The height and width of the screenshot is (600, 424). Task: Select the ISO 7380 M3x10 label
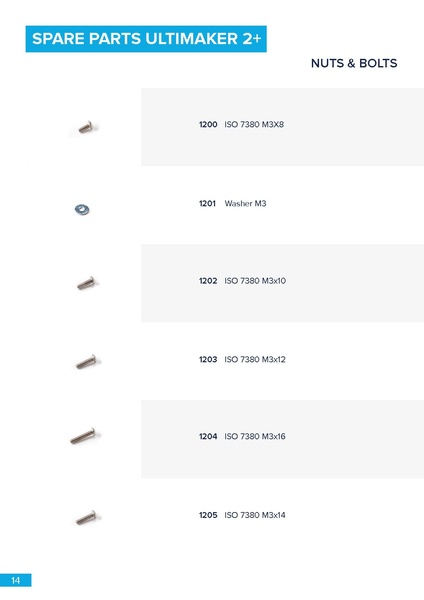(255, 280)
